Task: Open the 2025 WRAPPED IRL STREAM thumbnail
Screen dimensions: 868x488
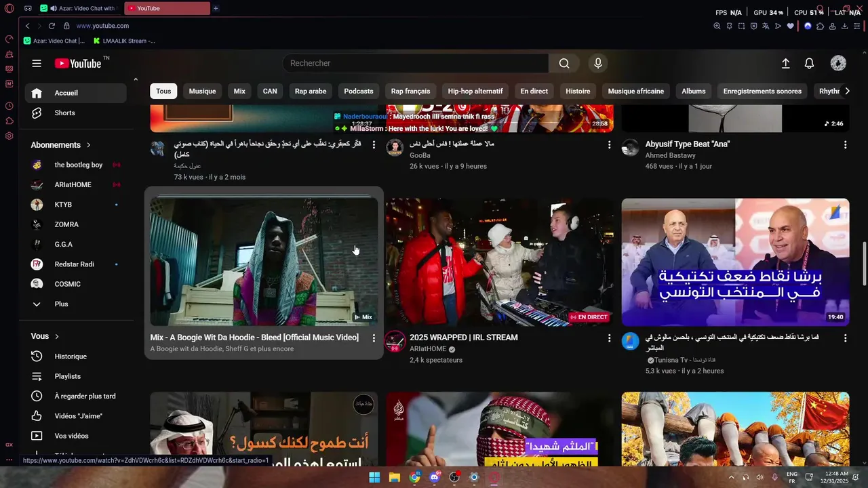Action: click(500, 262)
